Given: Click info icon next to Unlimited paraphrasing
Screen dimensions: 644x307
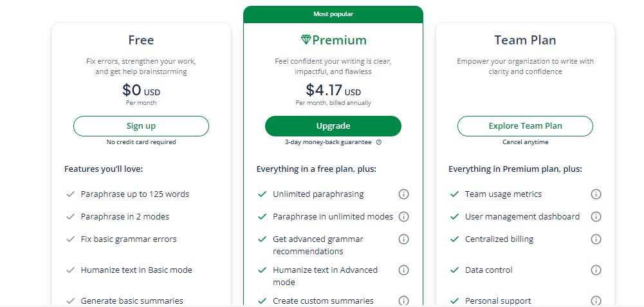Looking at the screenshot, I should [404, 194].
